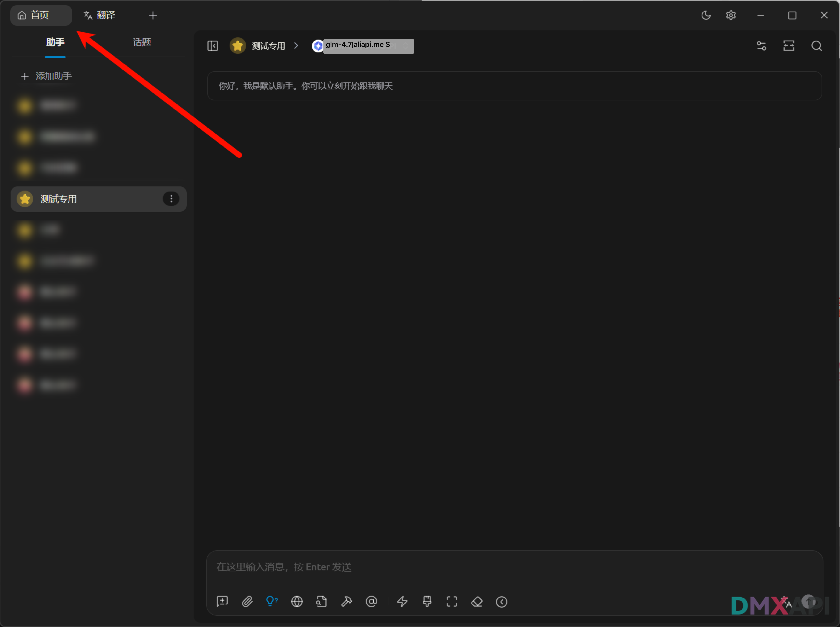Switch to the 首页 home tab

(41, 15)
